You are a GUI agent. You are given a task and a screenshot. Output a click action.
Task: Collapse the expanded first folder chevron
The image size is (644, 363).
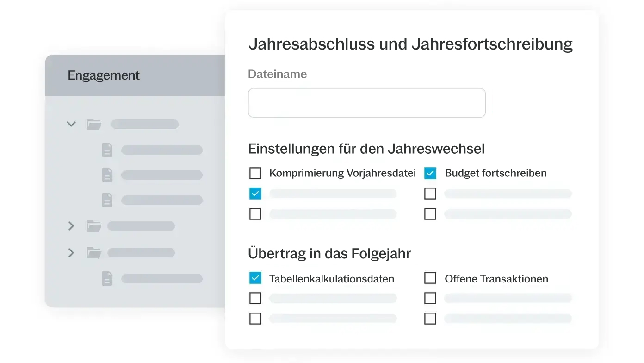71,124
